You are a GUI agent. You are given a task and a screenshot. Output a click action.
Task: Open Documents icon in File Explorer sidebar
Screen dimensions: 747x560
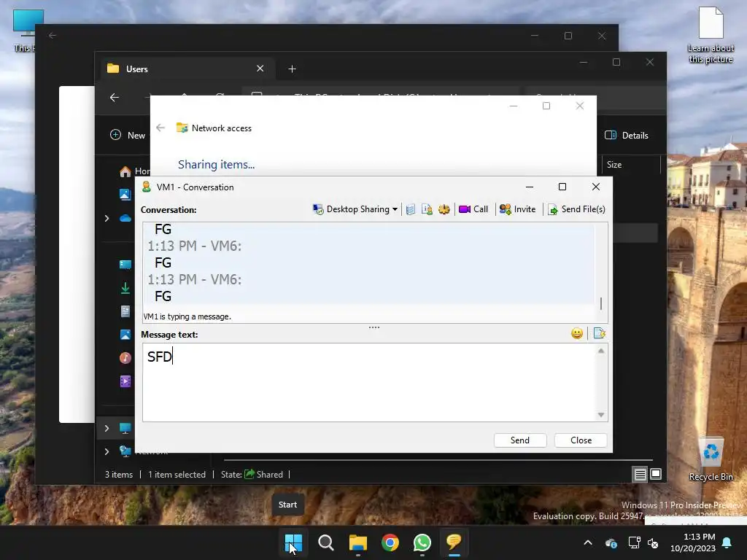point(125,311)
